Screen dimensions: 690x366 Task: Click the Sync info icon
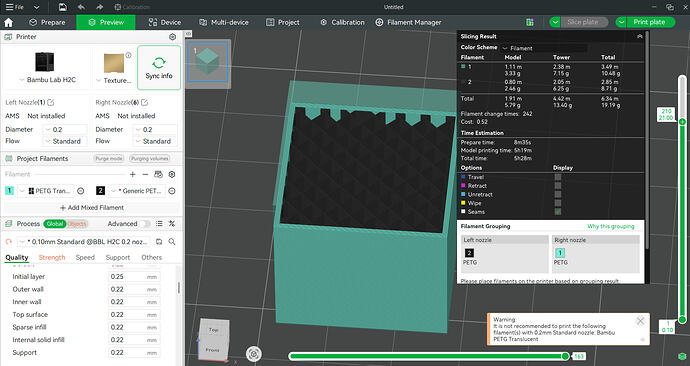tap(159, 63)
